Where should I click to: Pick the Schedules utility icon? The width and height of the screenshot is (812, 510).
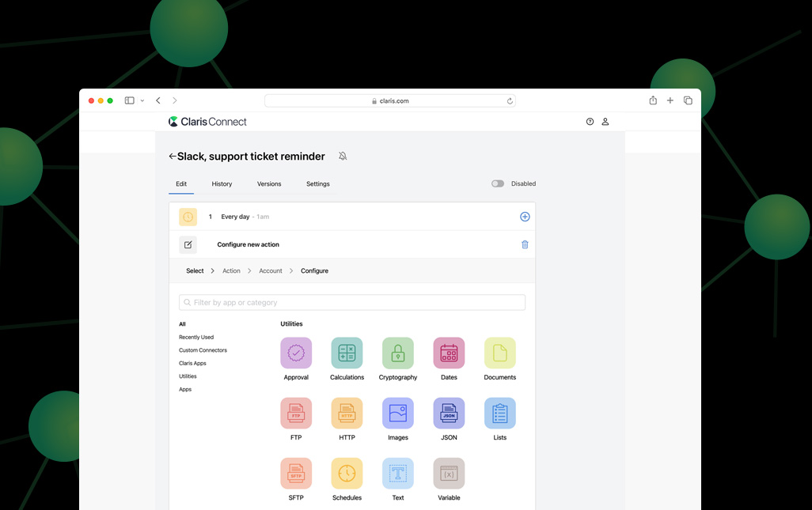(x=347, y=474)
